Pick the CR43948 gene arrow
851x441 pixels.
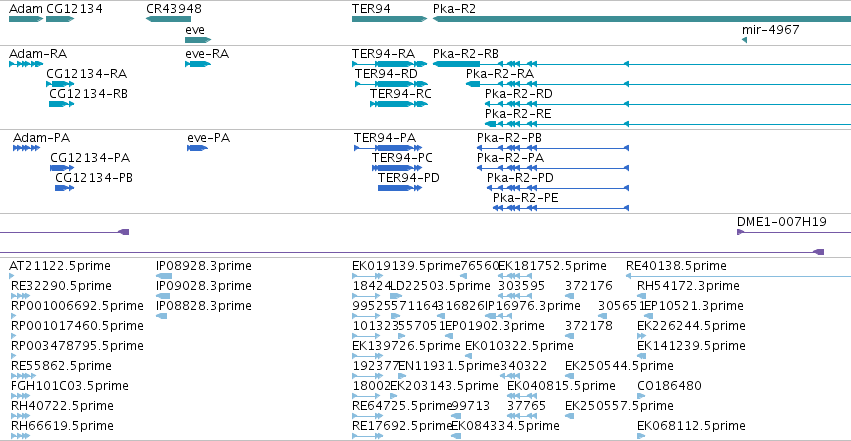pyautogui.click(x=168, y=19)
